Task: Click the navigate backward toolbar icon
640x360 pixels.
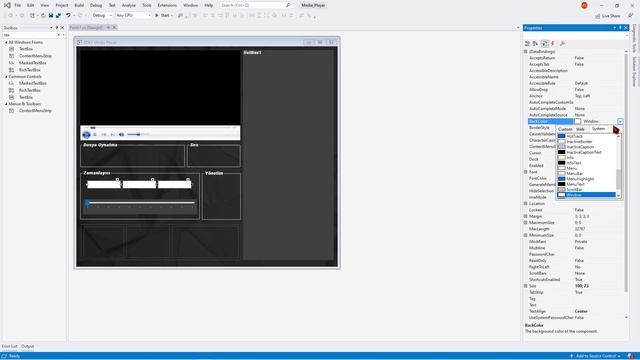Action: click(x=11, y=16)
